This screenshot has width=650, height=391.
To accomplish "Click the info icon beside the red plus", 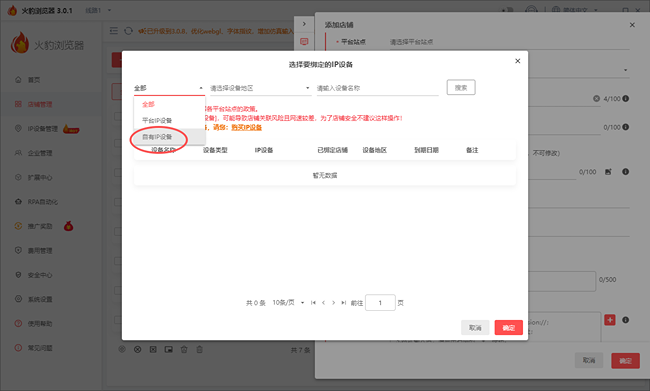I will click(x=626, y=320).
